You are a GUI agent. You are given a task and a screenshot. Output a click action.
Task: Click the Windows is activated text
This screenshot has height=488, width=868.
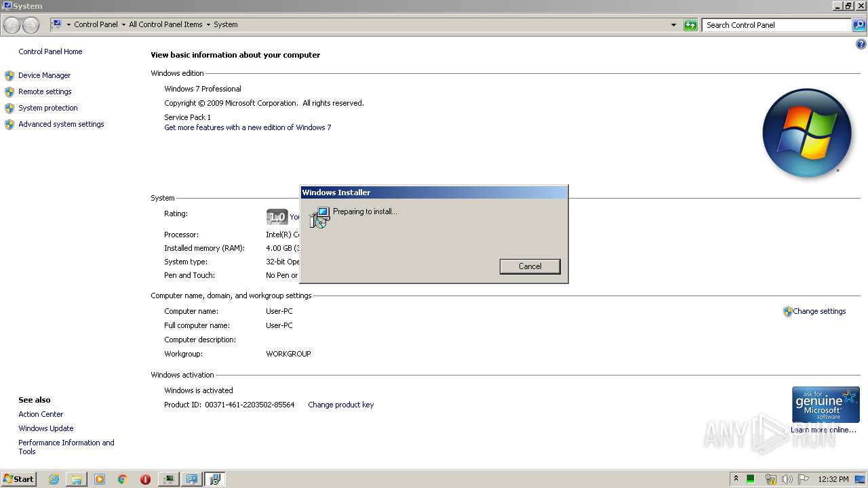(x=199, y=390)
